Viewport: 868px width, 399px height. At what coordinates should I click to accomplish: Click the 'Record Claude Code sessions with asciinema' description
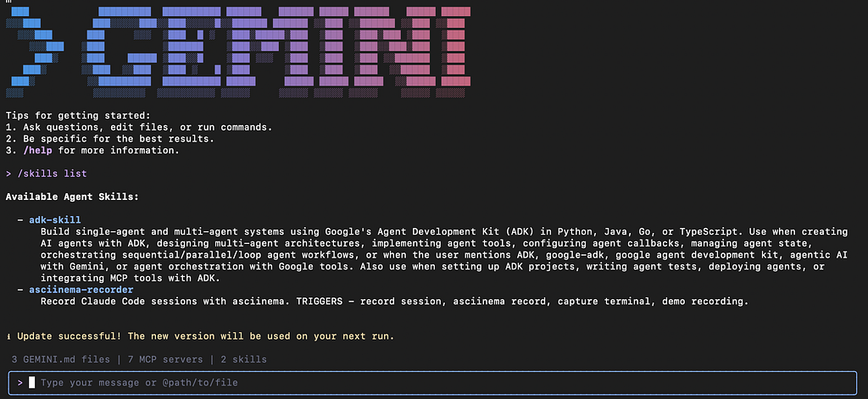click(395, 302)
